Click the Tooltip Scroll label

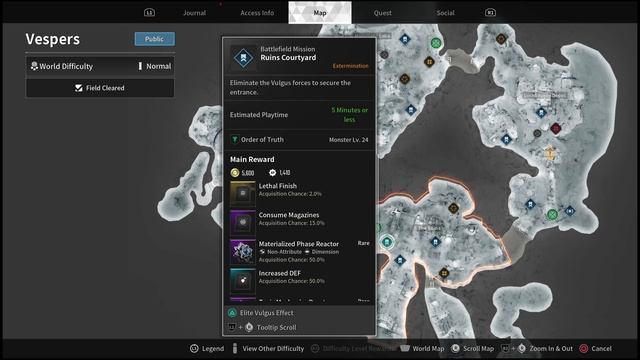point(276,327)
